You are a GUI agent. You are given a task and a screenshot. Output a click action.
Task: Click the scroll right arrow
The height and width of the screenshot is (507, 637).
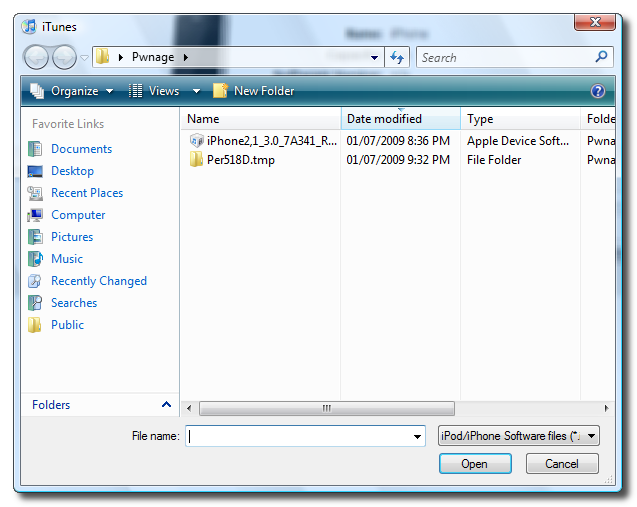click(x=607, y=408)
